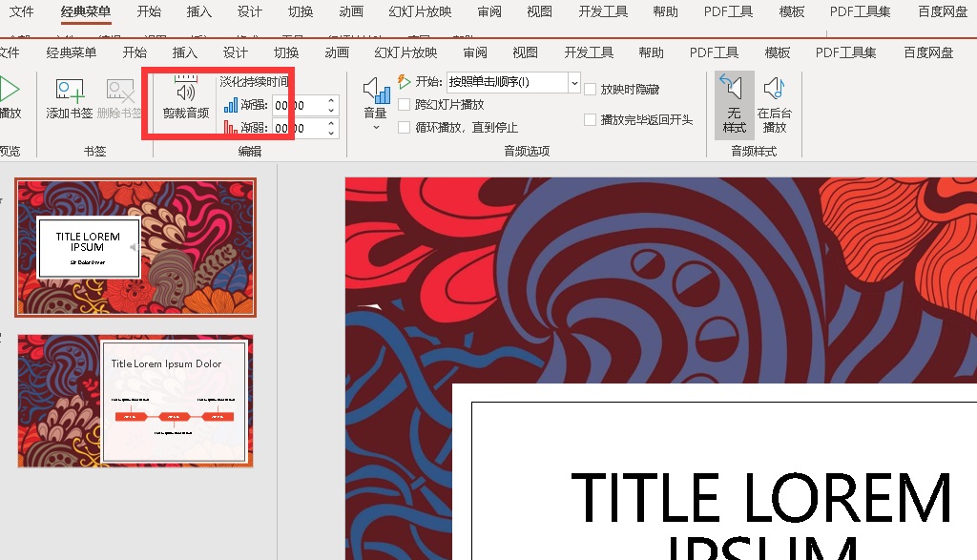Switch to 切换 tab in the top row
The image size is (977, 560).
(301, 11)
